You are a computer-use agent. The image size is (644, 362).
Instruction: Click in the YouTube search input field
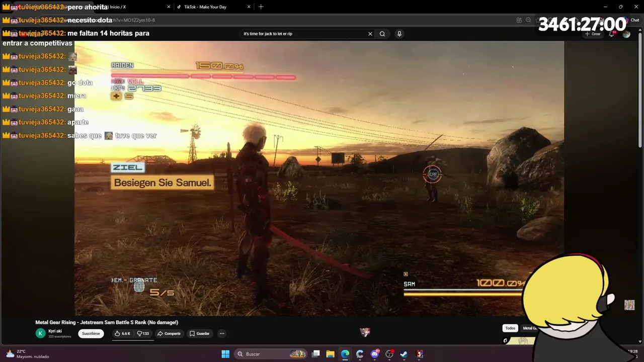click(x=304, y=34)
